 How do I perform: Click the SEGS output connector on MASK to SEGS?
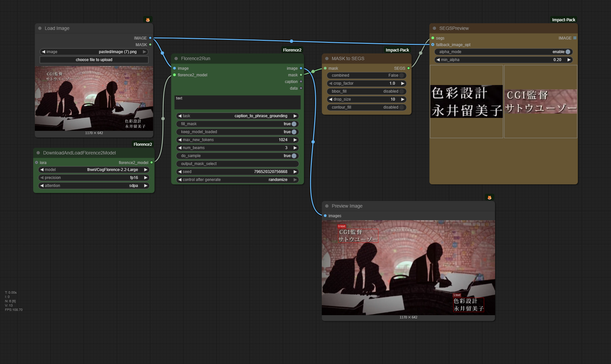click(x=408, y=68)
